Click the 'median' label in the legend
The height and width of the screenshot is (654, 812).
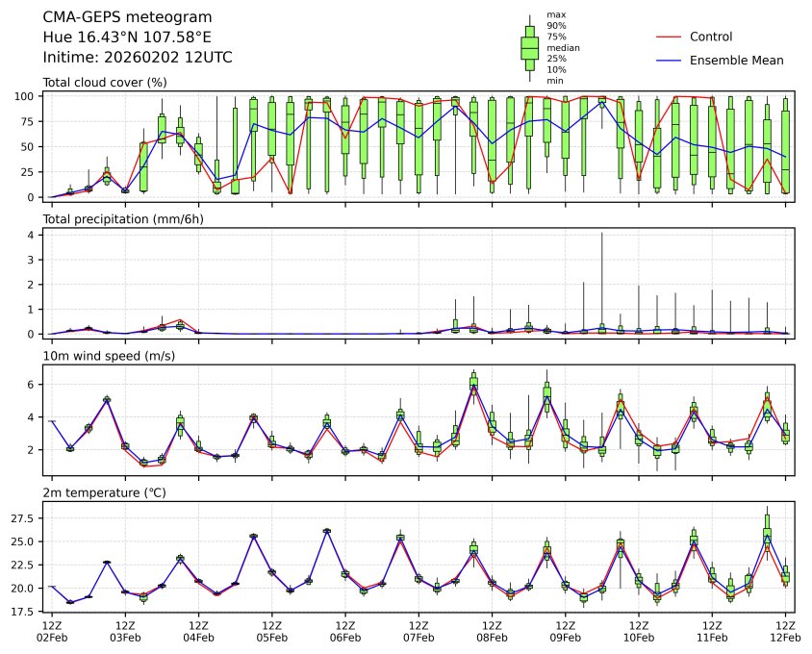(563, 47)
